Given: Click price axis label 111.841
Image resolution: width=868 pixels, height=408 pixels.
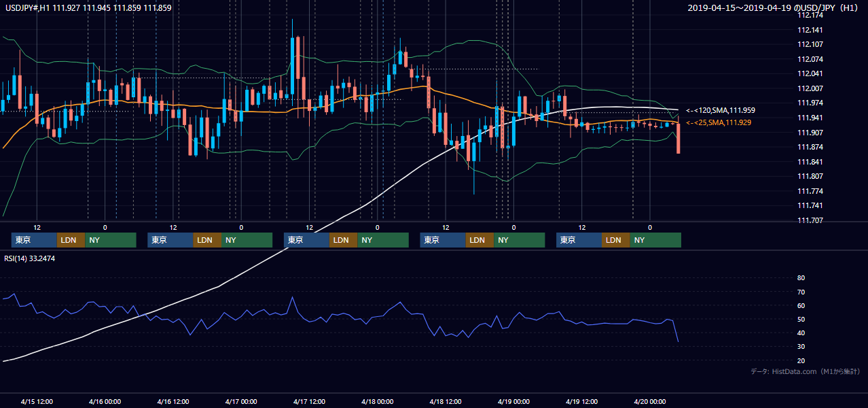Looking at the screenshot, I should (810, 162).
